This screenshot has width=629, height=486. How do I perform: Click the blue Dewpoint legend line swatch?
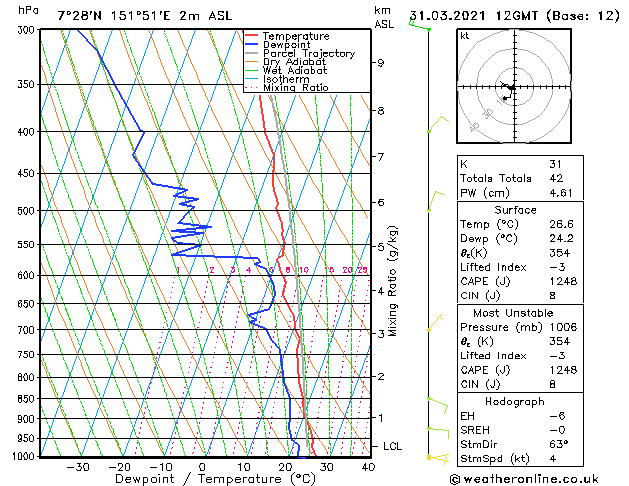coord(252,44)
